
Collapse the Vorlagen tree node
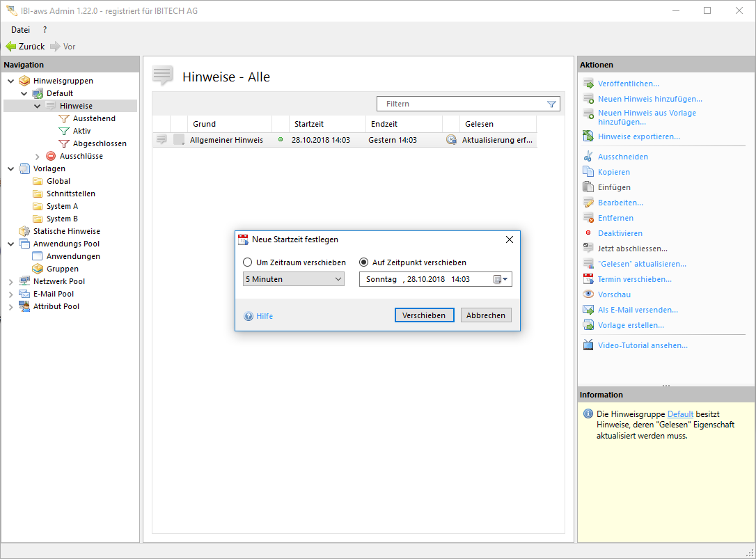click(x=10, y=168)
